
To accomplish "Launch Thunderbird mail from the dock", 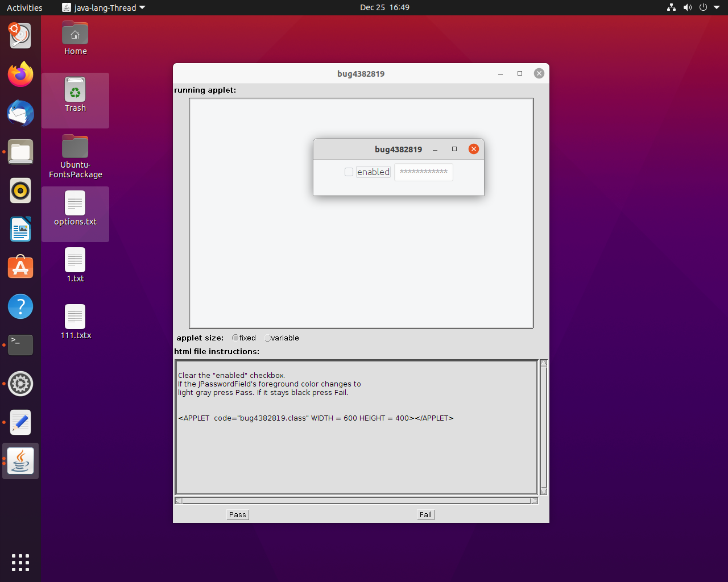I will [20, 113].
